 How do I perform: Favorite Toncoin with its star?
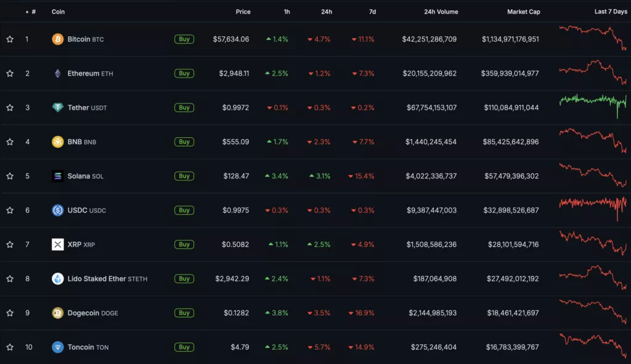10,347
